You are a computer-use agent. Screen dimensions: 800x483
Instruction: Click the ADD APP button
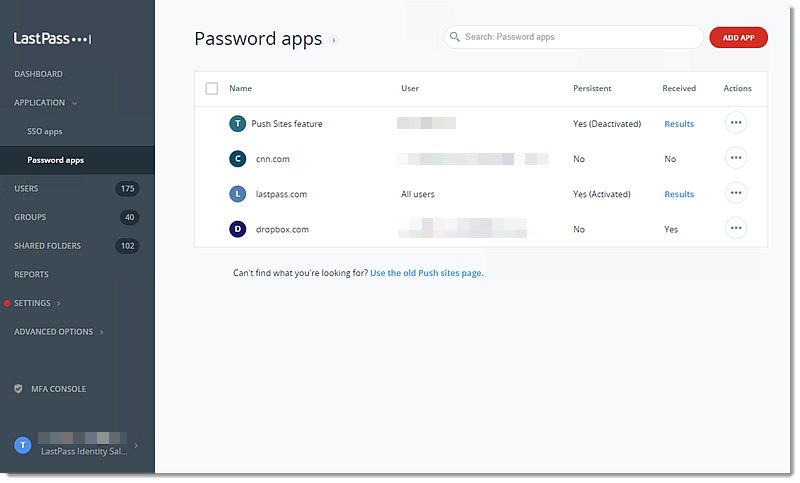pyautogui.click(x=738, y=38)
